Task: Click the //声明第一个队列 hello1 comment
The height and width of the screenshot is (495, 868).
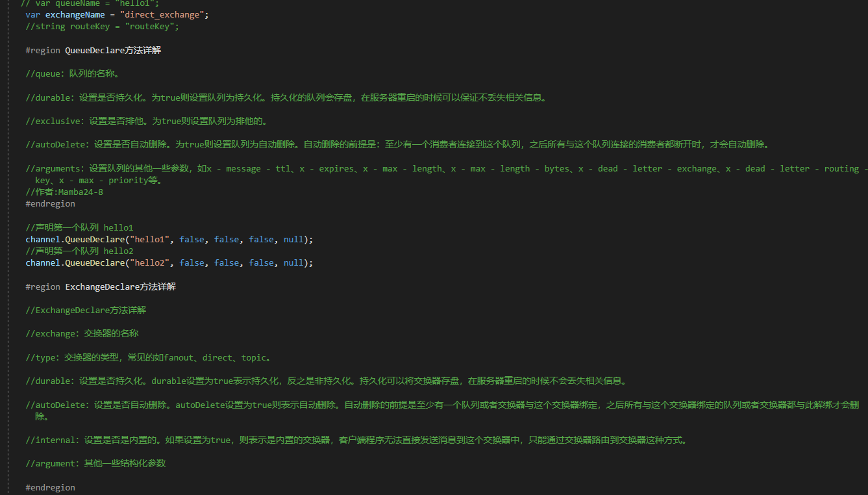Action: [x=79, y=227]
